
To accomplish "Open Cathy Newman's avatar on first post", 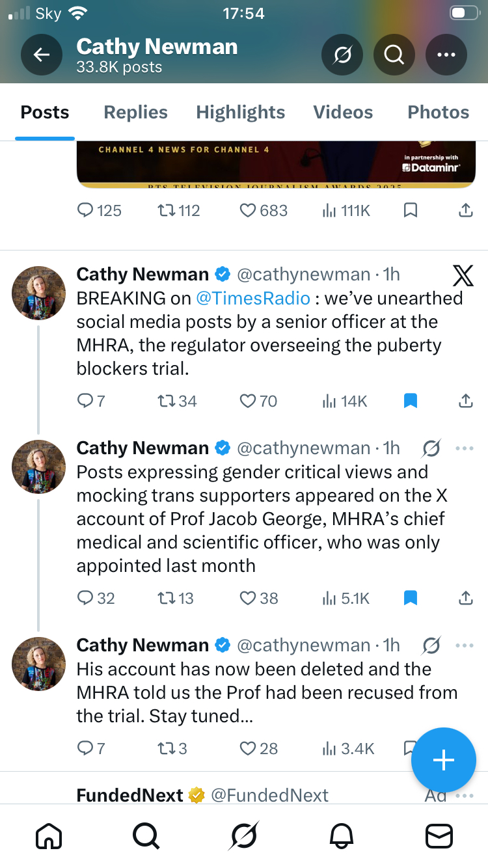I will [38, 293].
